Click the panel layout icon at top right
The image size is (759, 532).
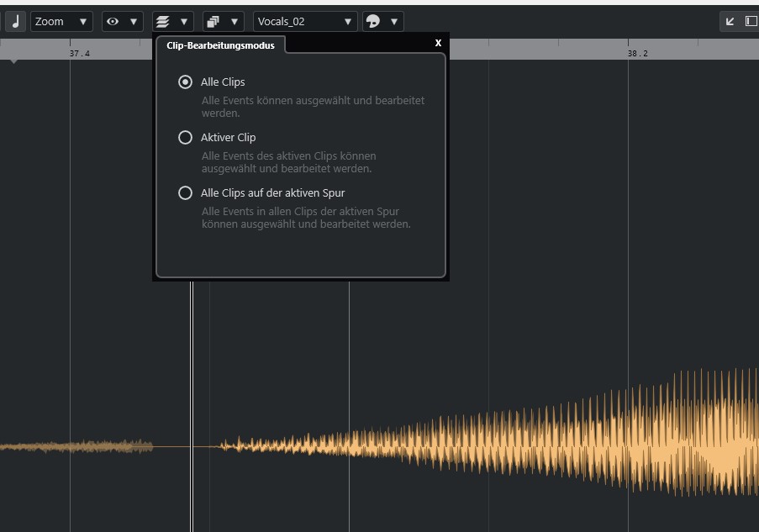click(751, 22)
